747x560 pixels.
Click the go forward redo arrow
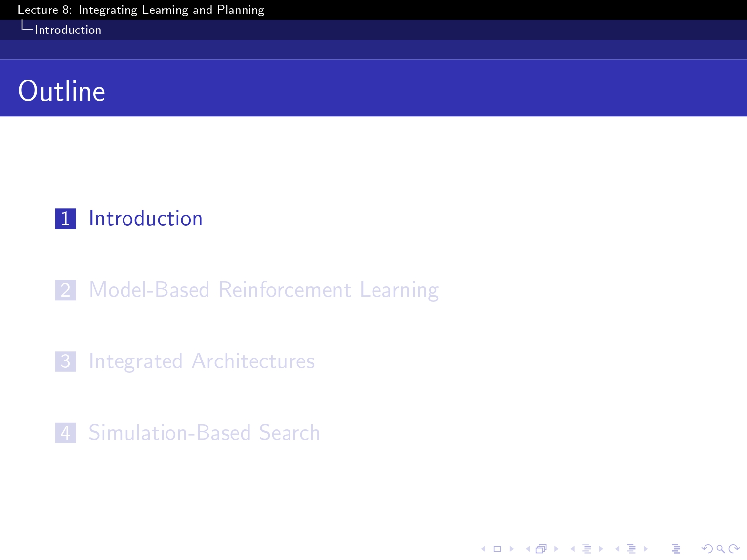[735, 549]
